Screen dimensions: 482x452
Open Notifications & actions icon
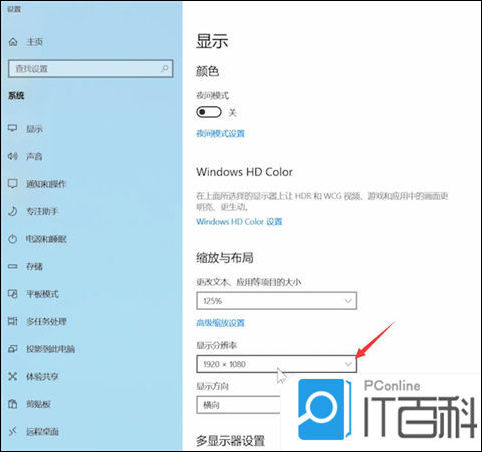point(13,184)
